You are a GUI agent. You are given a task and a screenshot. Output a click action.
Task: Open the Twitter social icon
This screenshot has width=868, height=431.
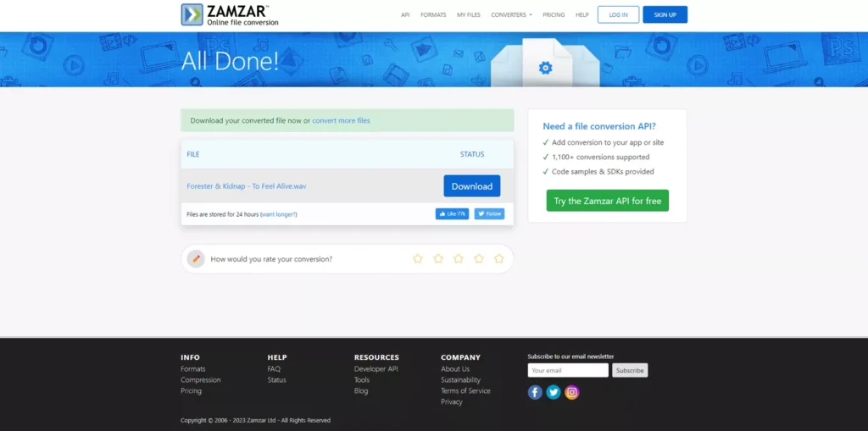[554, 392]
